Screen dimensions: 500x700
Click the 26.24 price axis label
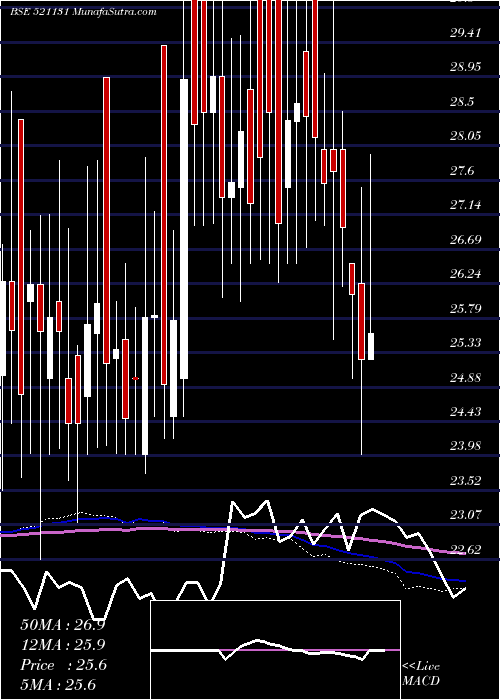(x=466, y=274)
